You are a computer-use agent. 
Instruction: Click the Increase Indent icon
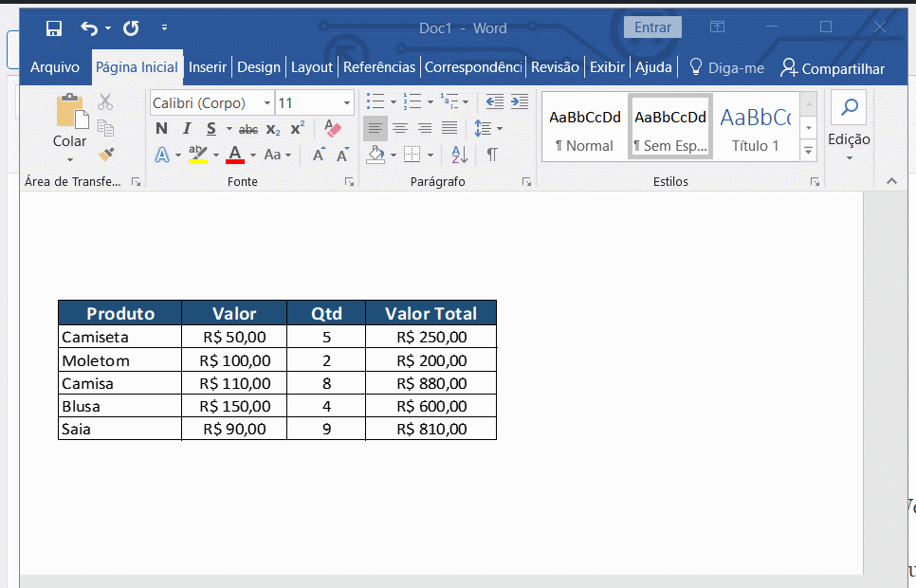519,102
